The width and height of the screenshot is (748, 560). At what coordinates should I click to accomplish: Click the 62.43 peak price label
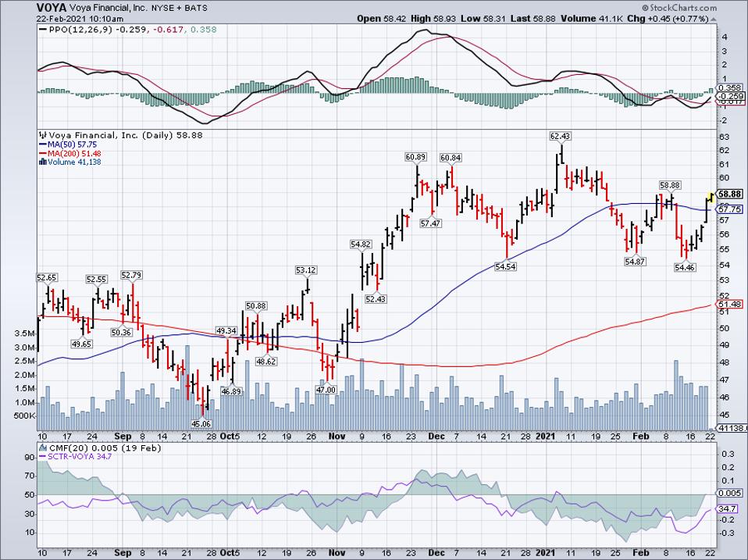(560, 137)
